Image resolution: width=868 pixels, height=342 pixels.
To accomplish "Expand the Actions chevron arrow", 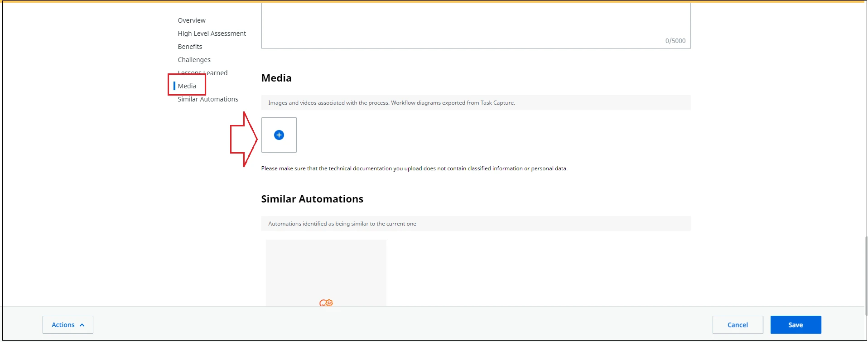I will tap(82, 325).
